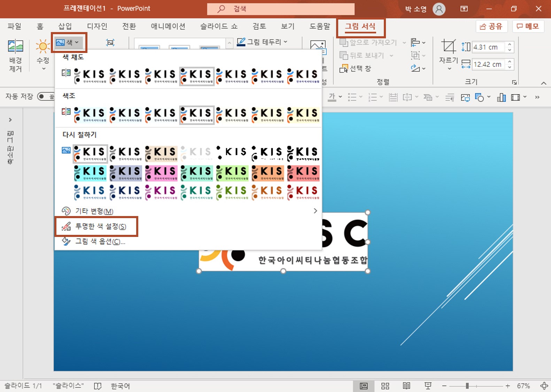This screenshot has height=392, width=551.
Task: Click the user account avatar icon
Action: pyautogui.click(x=439, y=9)
